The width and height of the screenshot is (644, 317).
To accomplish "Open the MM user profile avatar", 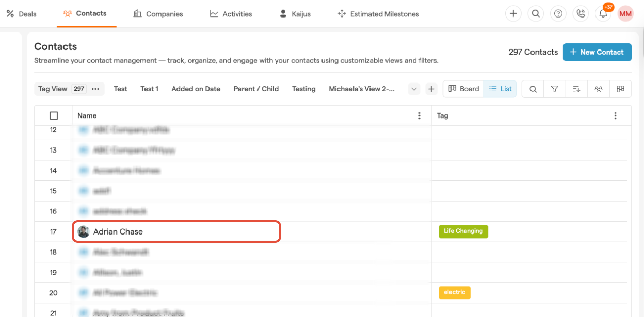I will tap(625, 14).
